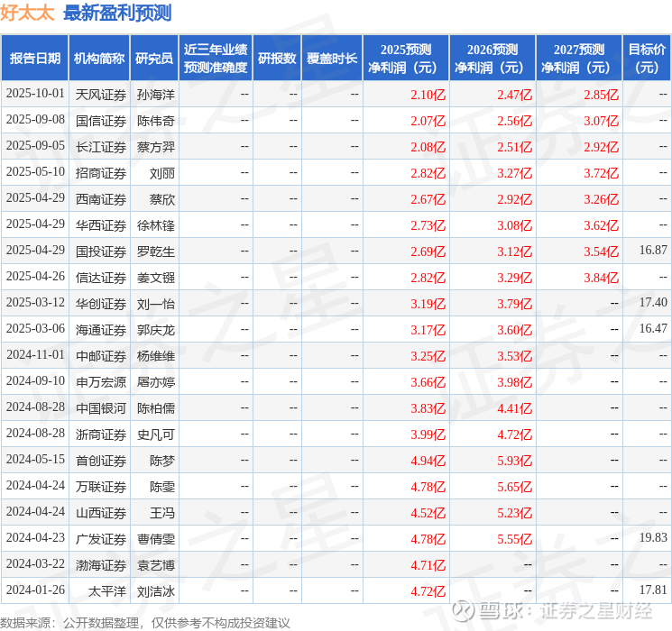This screenshot has height=631, width=672.
Task: Click the 山西证券 institution cell
Action: [101, 513]
